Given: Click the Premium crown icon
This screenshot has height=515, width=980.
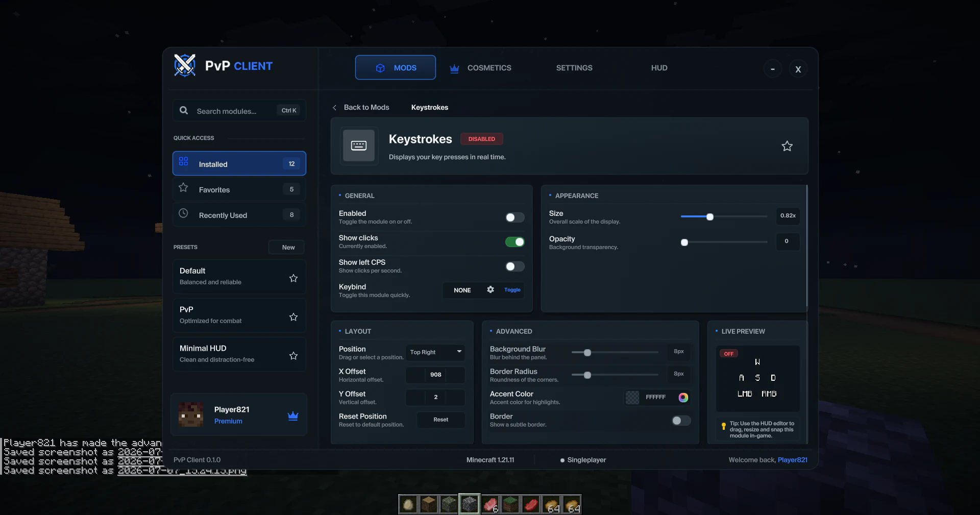Looking at the screenshot, I should pyautogui.click(x=293, y=416).
